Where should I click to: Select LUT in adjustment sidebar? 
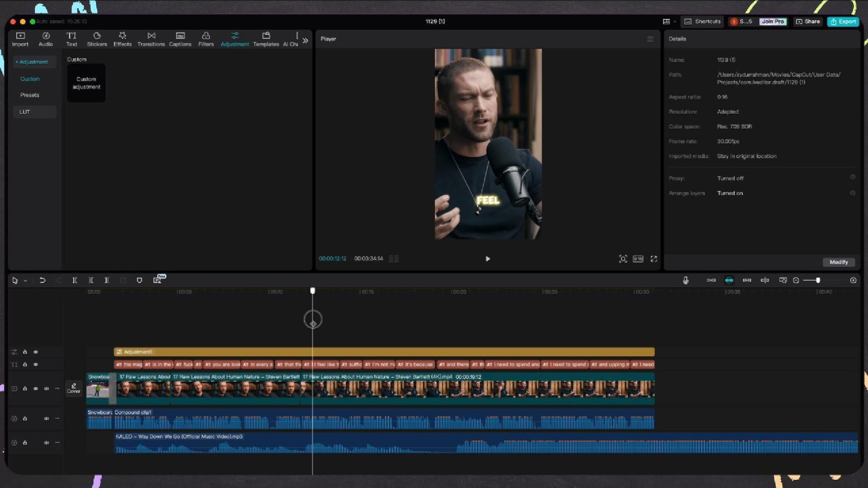(x=34, y=112)
